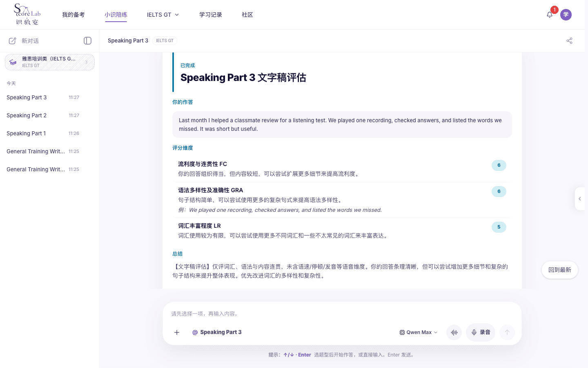Click the share icon
588x368 pixels.
569,40
